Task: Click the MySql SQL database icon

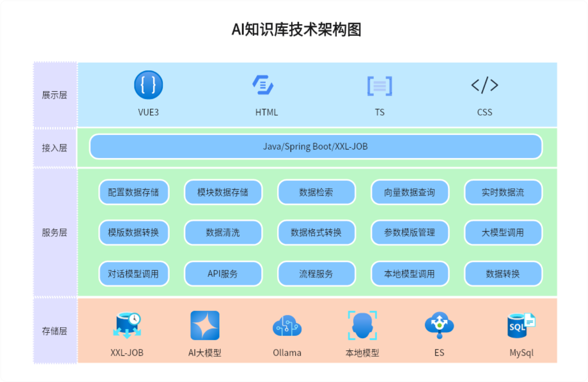Action: pos(521,325)
